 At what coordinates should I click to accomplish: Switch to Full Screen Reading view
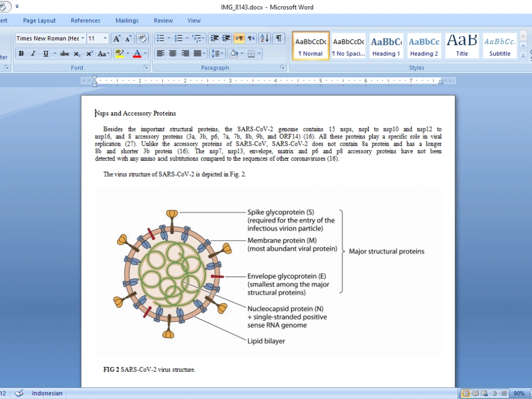pyautogui.click(x=475, y=394)
